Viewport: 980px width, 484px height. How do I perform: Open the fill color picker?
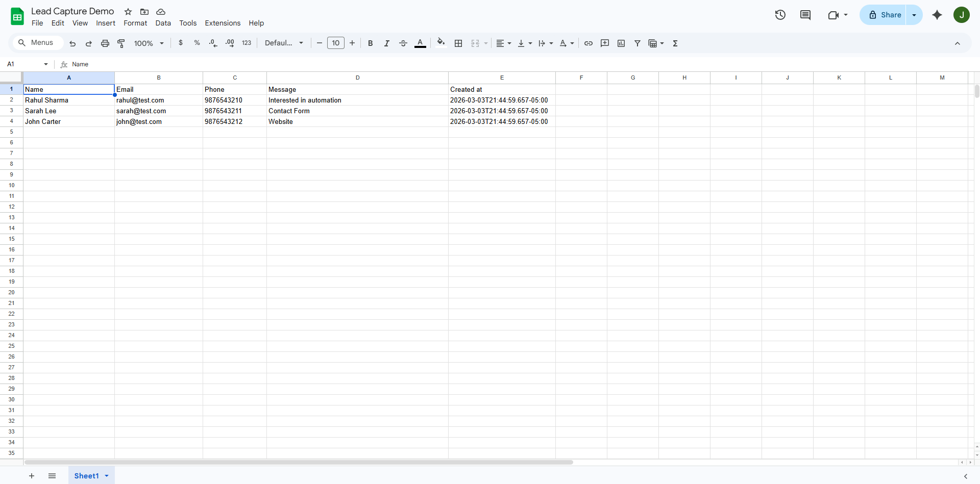click(x=441, y=43)
